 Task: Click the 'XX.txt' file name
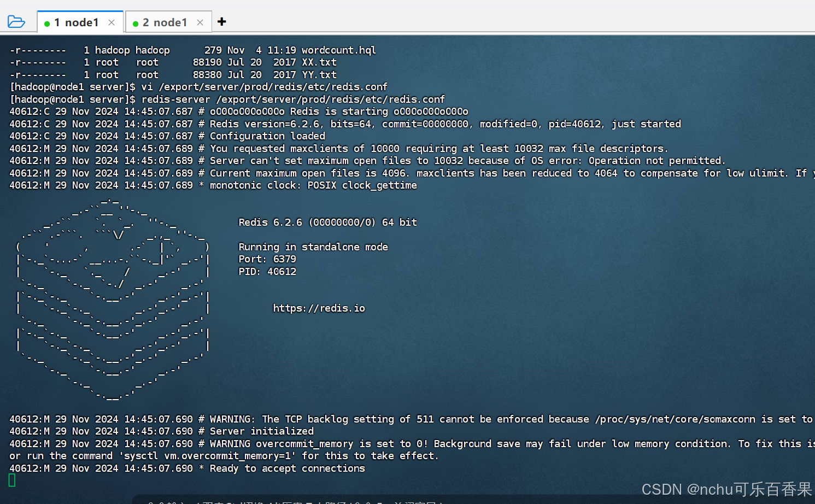point(319,62)
